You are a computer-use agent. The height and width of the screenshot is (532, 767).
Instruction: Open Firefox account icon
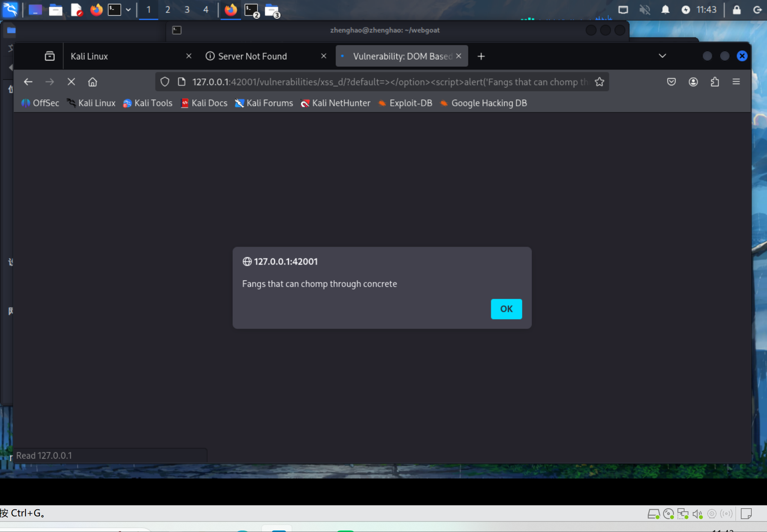tap(693, 82)
